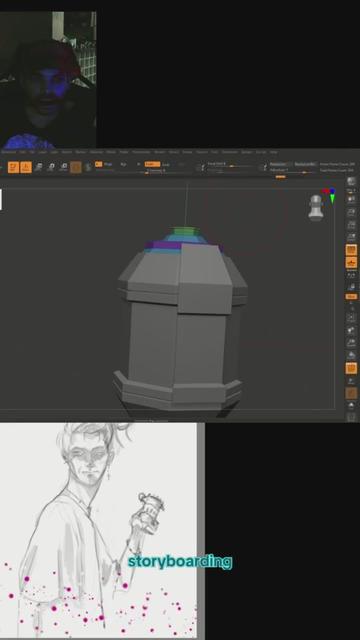Toggle the Floor grid icon
This screenshot has width=360, height=640.
tap(351, 262)
